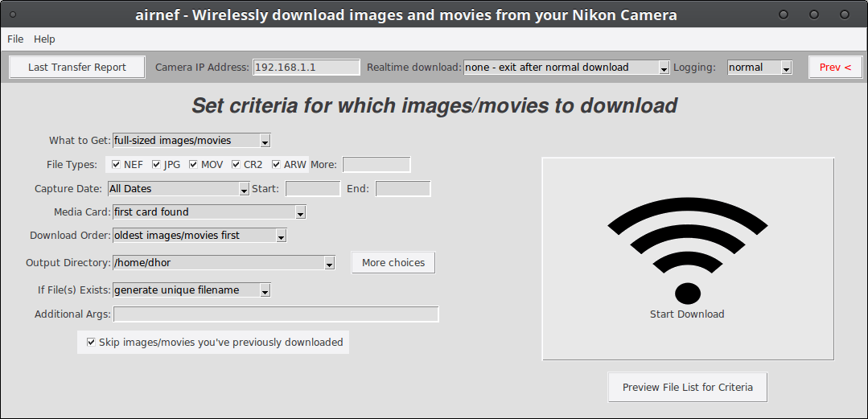Click the Wi-Fi Start Download icon
The height and width of the screenshot is (419, 868).
(x=688, y=258)
